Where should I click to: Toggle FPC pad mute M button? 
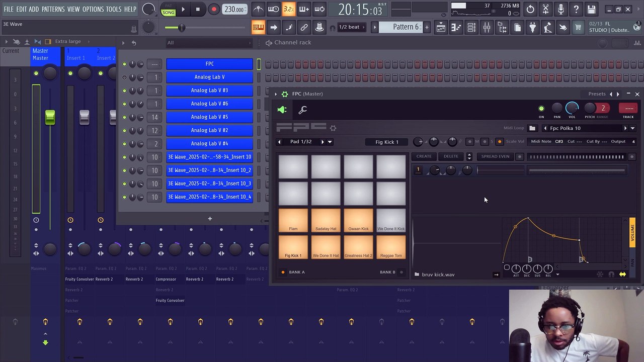(x=469, y=142)
